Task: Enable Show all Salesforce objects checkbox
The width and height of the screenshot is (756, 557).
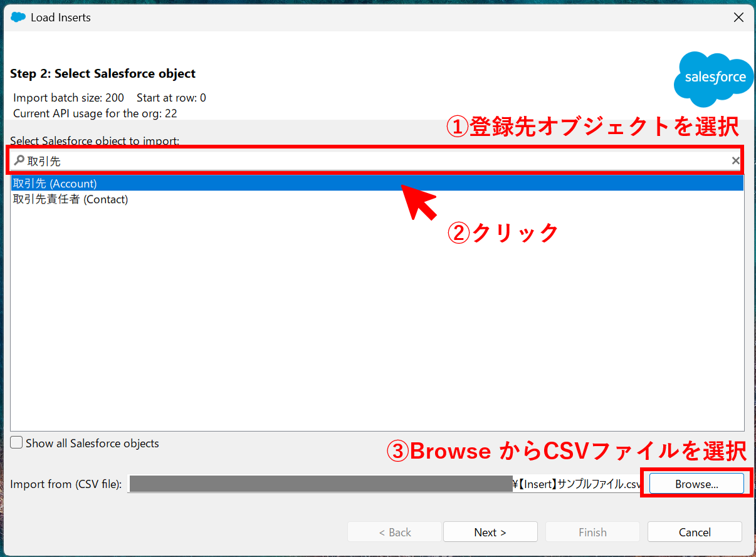Action: [x=16, y=443]
